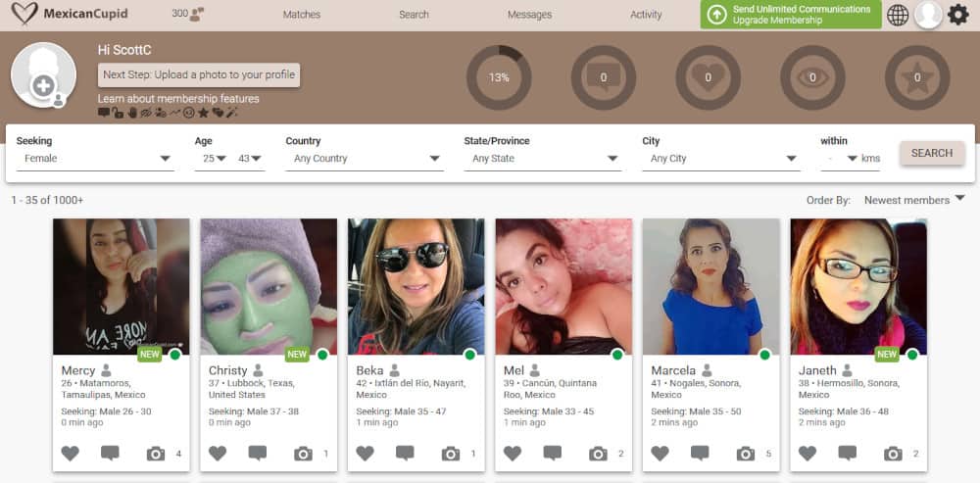Open the State/Province dropdown

pos(543,159)
